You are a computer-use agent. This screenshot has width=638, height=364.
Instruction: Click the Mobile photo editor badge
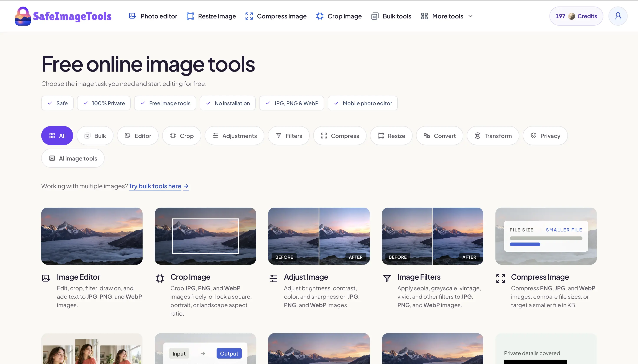[362, 103]
